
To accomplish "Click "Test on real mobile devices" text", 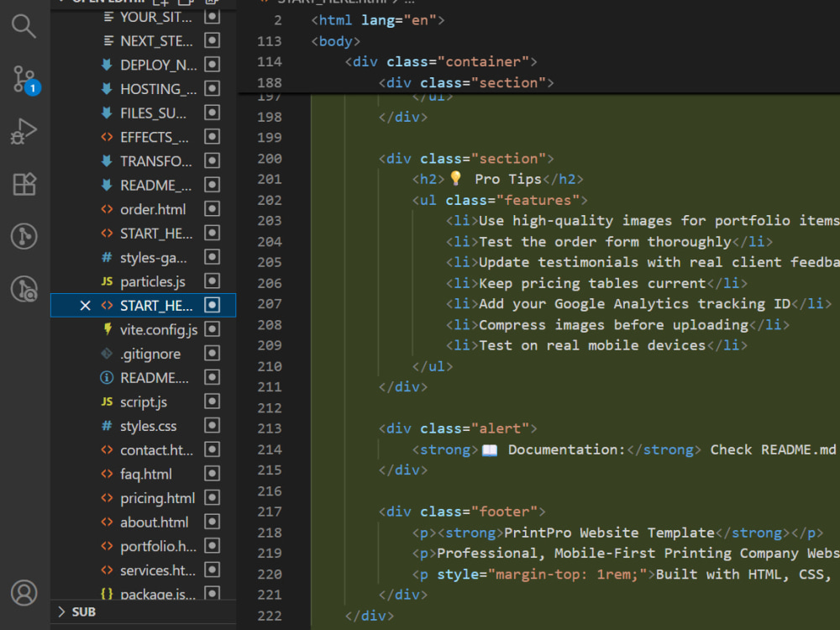I will pyautogui.click(x=592, y=345).
